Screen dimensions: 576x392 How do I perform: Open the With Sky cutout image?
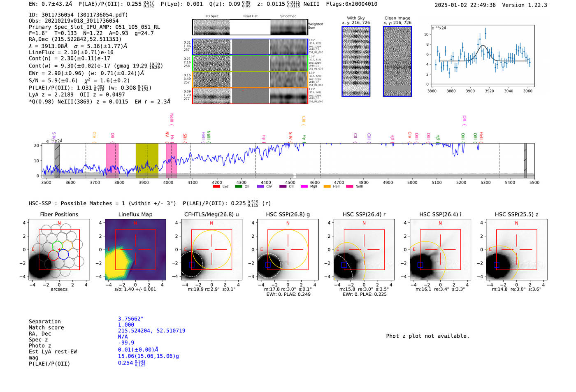[356, 61]
